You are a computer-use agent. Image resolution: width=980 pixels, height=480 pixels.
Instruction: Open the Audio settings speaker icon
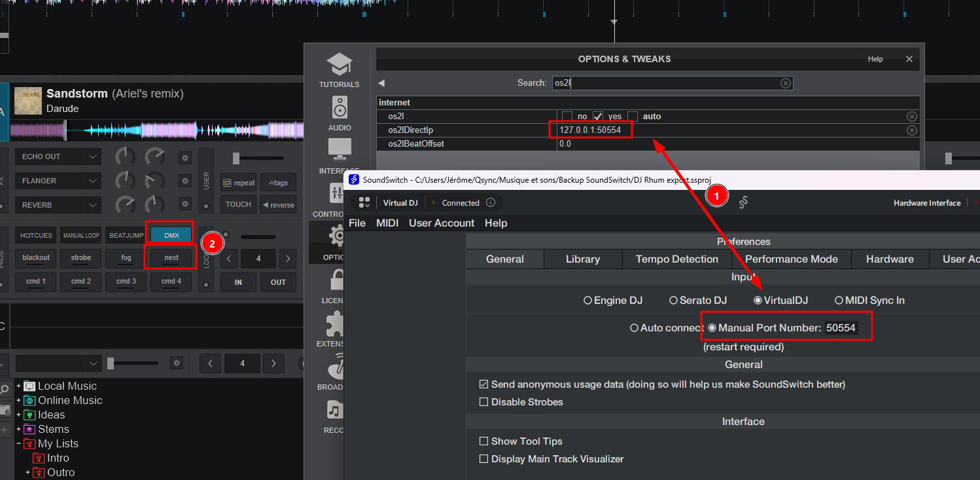coord(340,107)
